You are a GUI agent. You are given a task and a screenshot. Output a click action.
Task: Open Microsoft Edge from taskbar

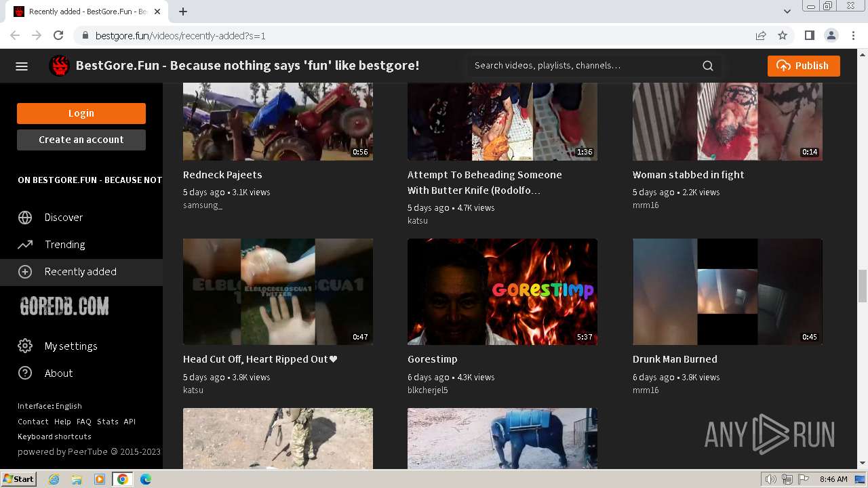coord(145,479)
